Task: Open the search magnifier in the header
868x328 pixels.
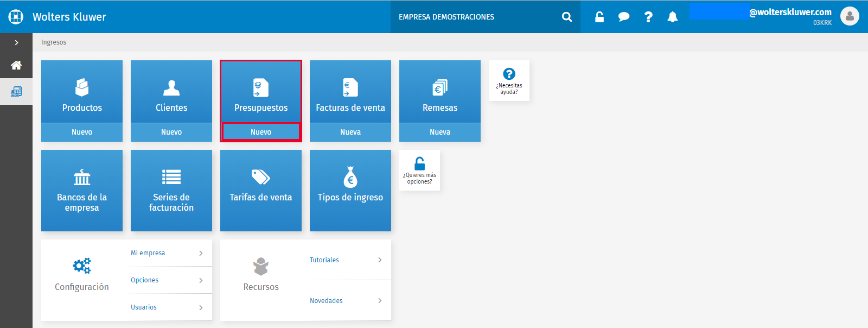Action: pos(567,17)
